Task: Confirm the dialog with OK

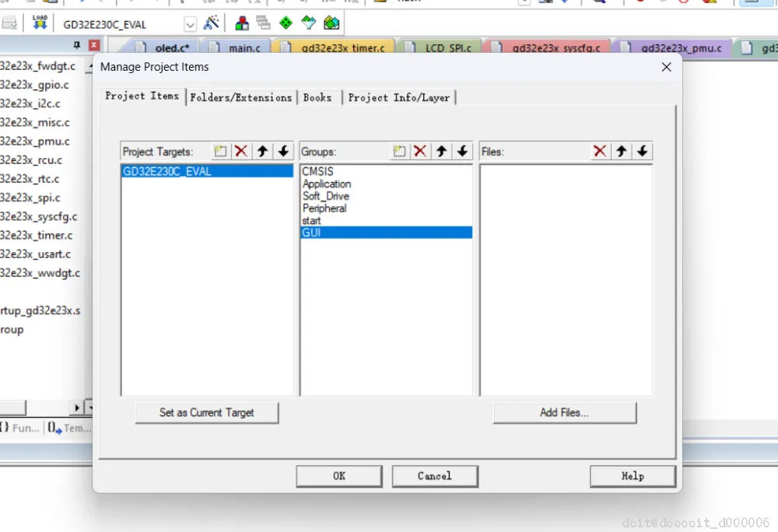Action: (339, 476)
